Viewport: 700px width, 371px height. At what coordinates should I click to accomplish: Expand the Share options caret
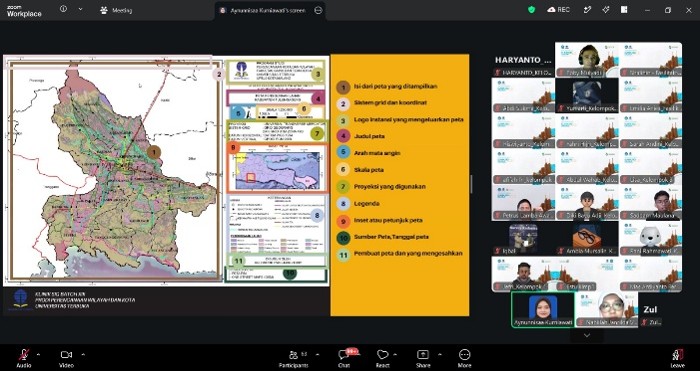point(439,354)
